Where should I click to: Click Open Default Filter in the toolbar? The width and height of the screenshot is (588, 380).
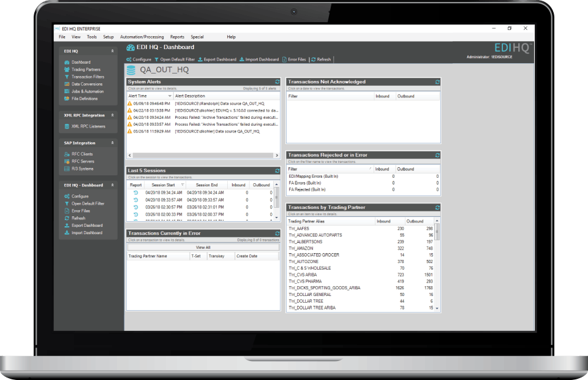coord(175,59)
